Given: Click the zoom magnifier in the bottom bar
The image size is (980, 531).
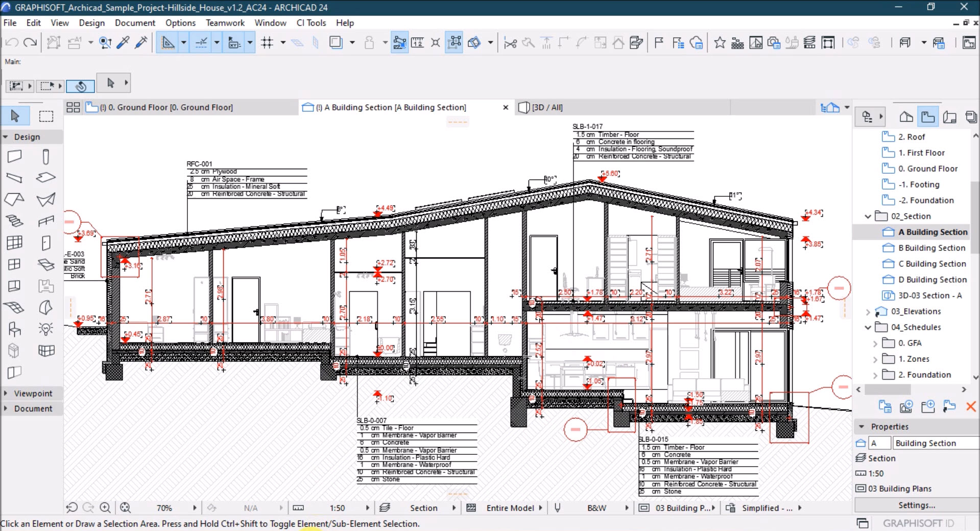Looking at the screenshot, I should pyautogui.click(x=106, y=507).
